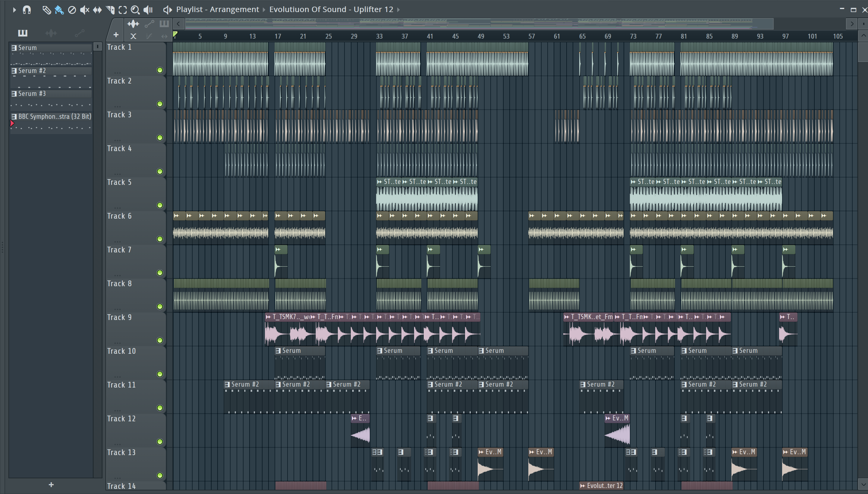Expand the arrow after Playlist - Arrangement
Viewport: 868px width, 494px height.
point(264,10)
